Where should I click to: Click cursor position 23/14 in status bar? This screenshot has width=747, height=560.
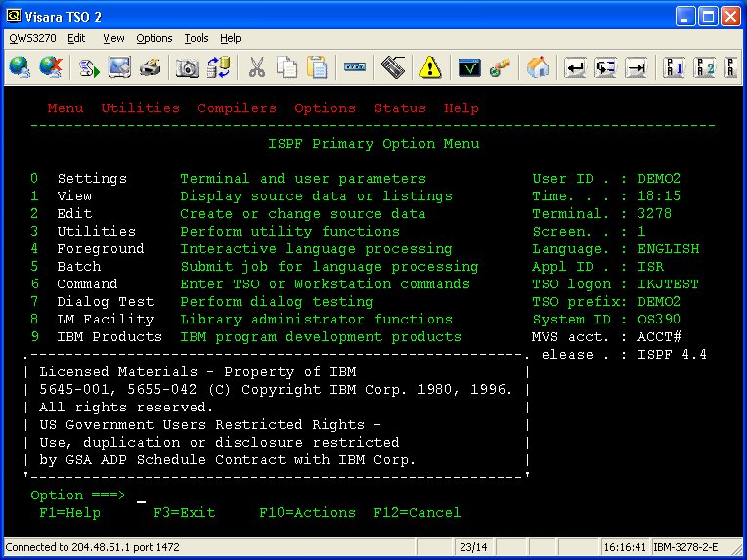tap(473, 547)
